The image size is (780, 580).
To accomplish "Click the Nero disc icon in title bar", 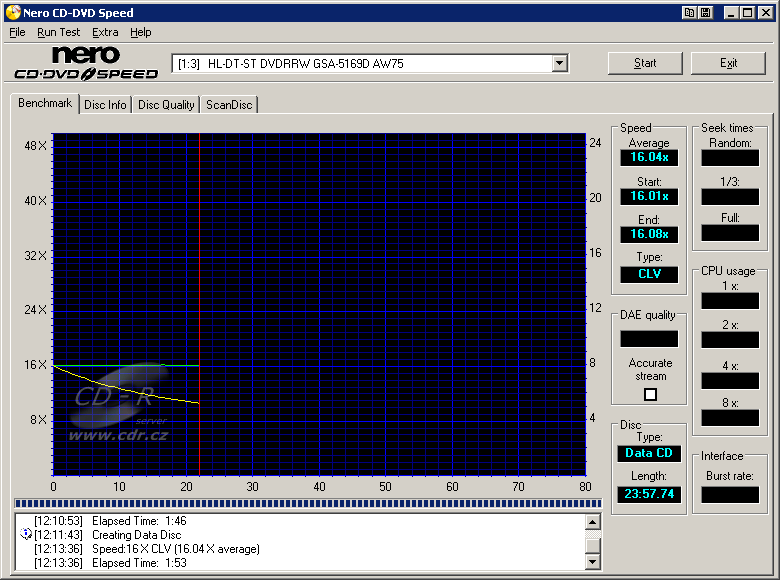I will tap(13, 12).
